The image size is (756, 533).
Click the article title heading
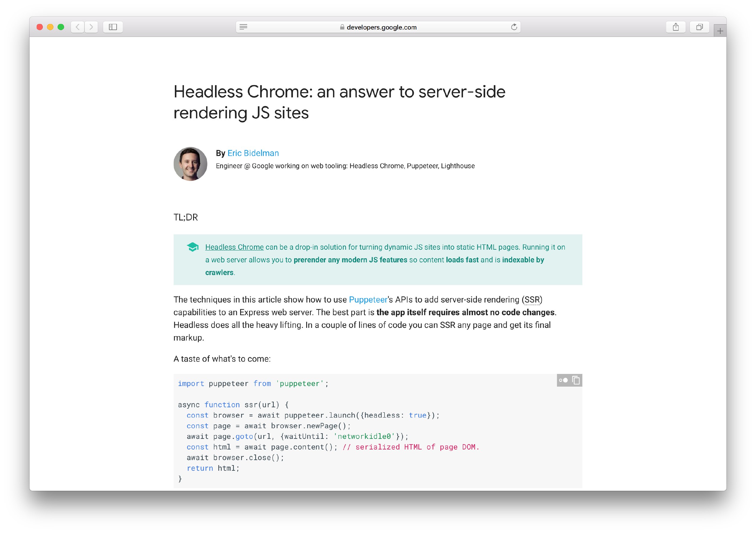coord(339,102)
